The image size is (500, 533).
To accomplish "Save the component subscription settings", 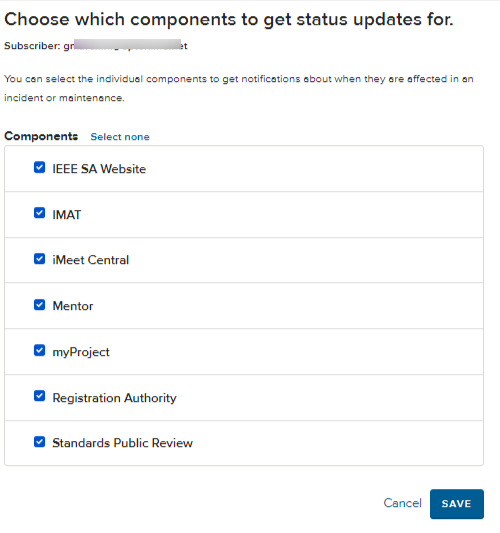I will pos(456,504).
